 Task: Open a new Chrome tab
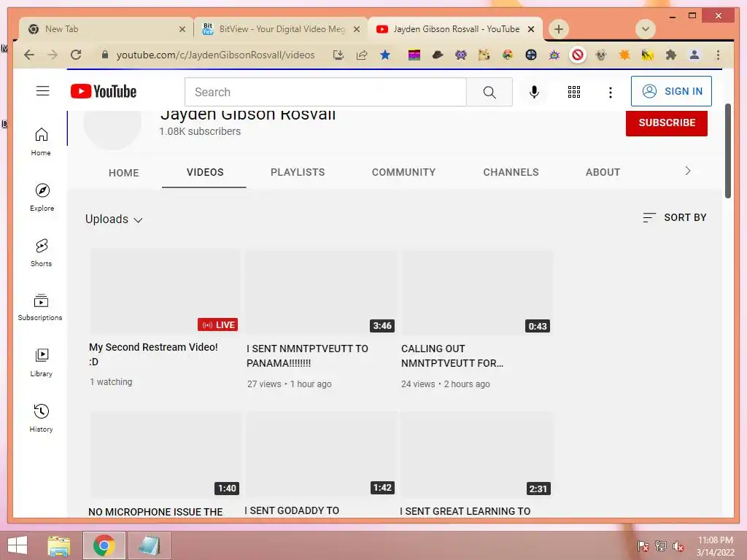pyautogui.click(x=559, y=29)
